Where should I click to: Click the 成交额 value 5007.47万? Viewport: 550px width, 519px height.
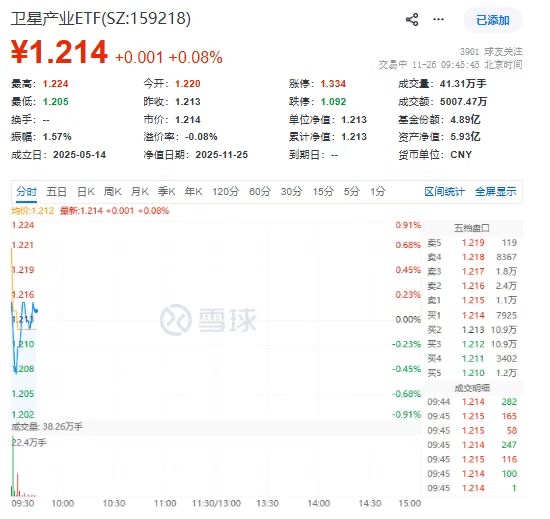tap(463, 102)
